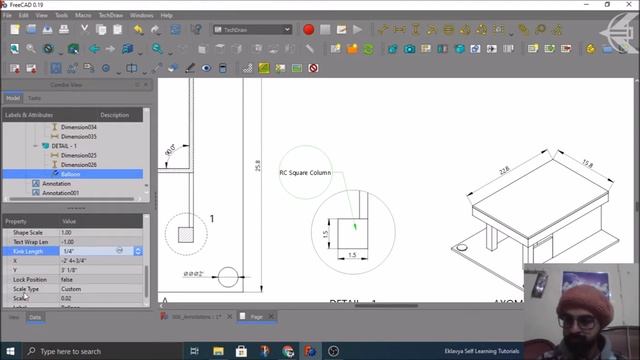Click the Insert Section View icon
Viewport: 640px width, 360px height.
(x=442, y=49)
